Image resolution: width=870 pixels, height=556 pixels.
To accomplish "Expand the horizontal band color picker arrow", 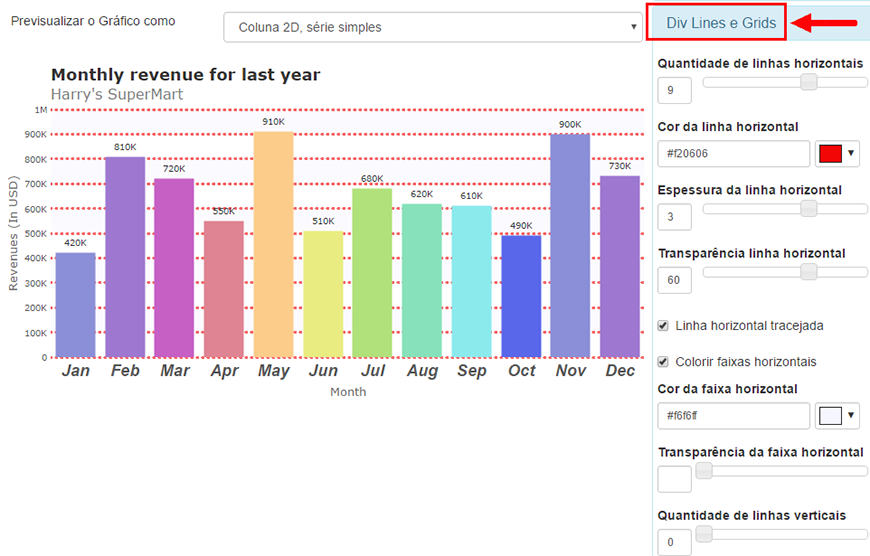I will [x=851, y=416].
